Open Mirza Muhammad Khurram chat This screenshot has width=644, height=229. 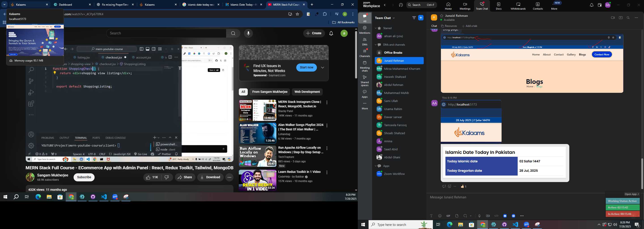click(x=399, y=69)
